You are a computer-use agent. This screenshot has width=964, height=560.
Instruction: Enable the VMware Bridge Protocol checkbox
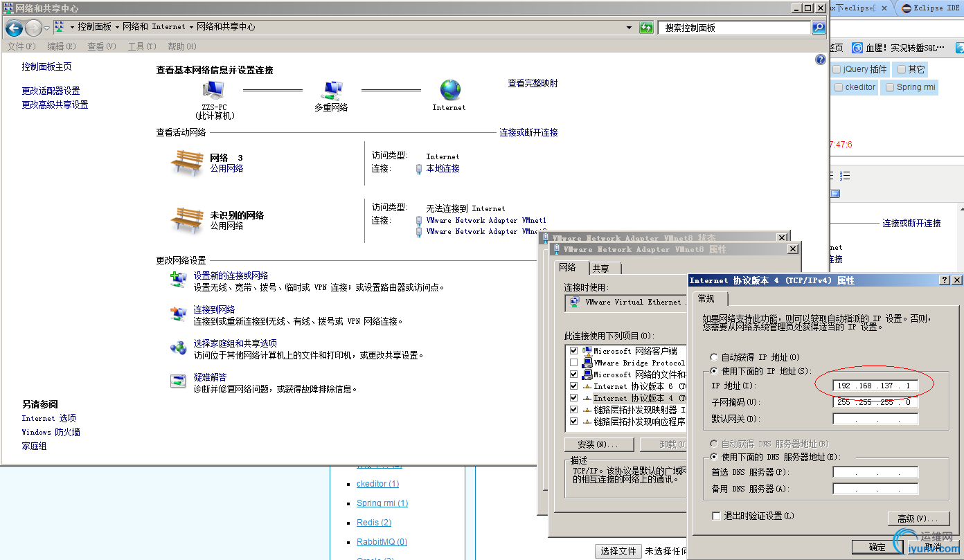pos(573,363)
